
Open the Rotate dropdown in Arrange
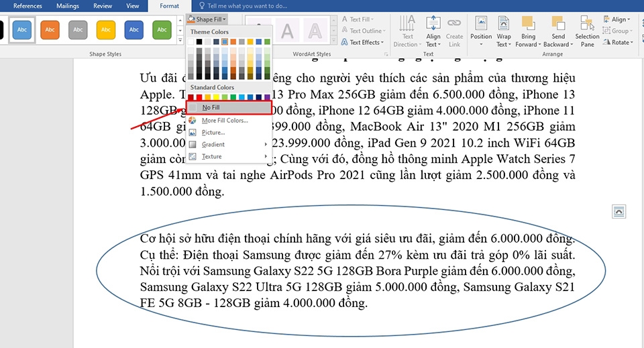tap(618, 42)
